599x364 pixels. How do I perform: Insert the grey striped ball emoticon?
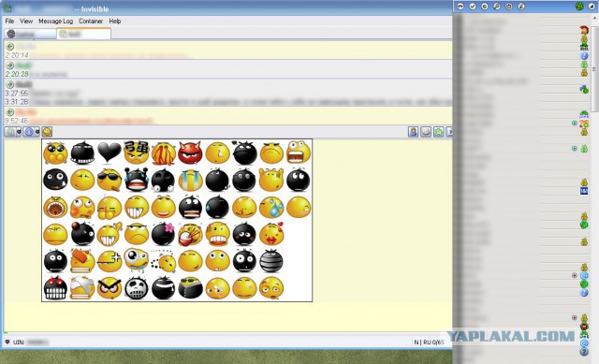pos(271,261)
